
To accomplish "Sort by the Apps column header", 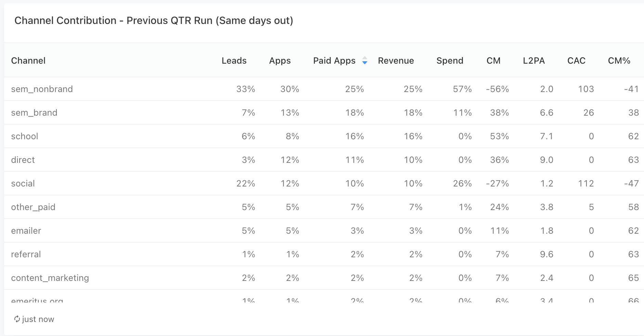I will pyautogui.click(x=280, y=61).
